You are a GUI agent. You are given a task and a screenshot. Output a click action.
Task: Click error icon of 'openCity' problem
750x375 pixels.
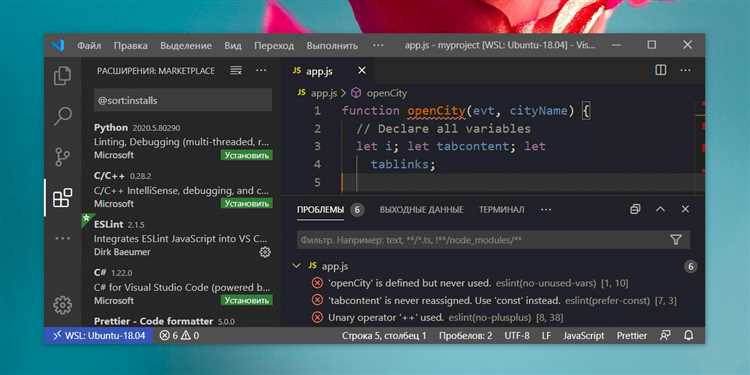(x=317, y=283)
